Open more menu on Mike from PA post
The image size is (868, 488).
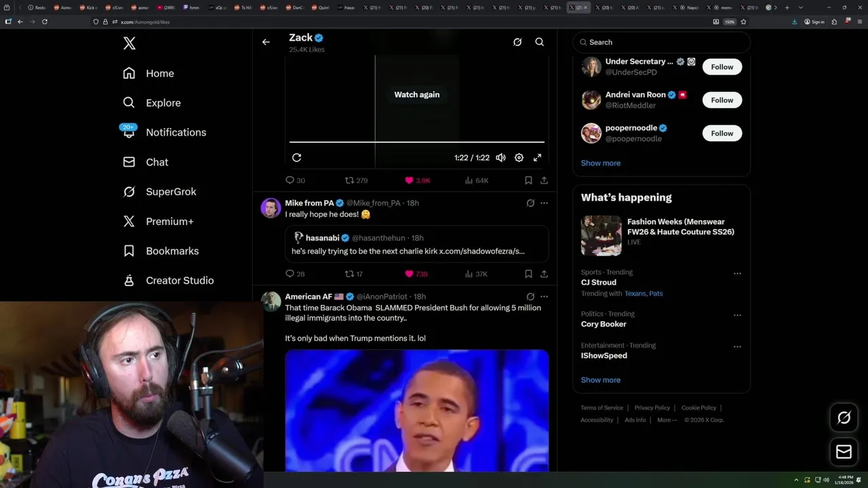pos(544,203)
